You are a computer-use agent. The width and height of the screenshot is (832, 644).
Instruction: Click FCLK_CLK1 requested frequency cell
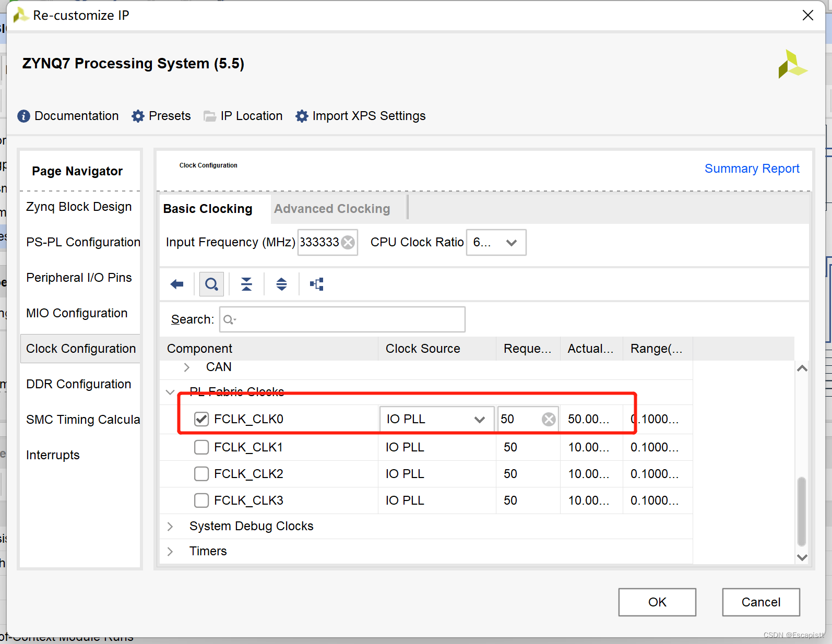(528, 447)
